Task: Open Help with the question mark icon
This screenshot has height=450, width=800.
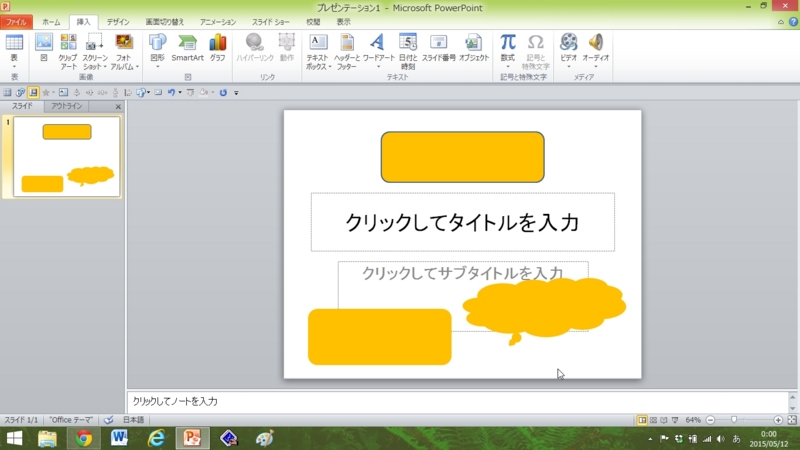Action: [x=793, y=22]
